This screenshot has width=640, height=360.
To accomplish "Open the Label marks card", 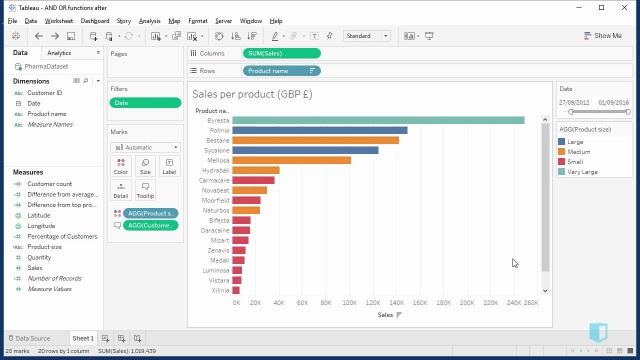I will (x=169, y=166).
